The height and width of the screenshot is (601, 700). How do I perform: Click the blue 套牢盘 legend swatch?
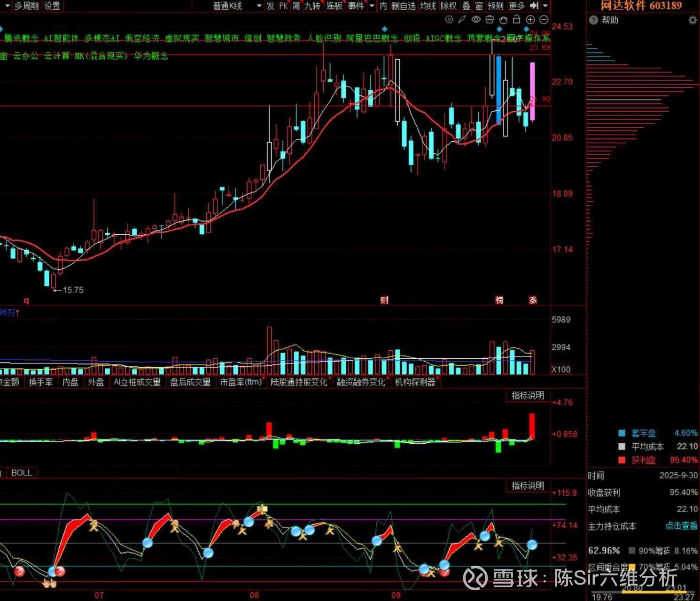pos(622,433)
